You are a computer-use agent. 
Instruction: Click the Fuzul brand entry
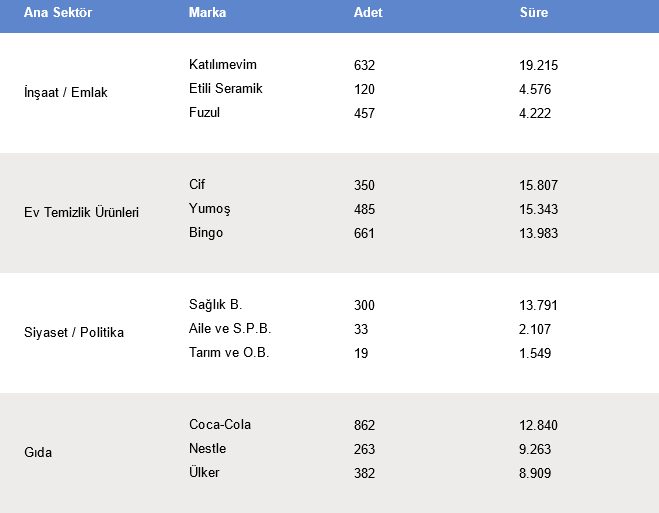click(204, 113)
